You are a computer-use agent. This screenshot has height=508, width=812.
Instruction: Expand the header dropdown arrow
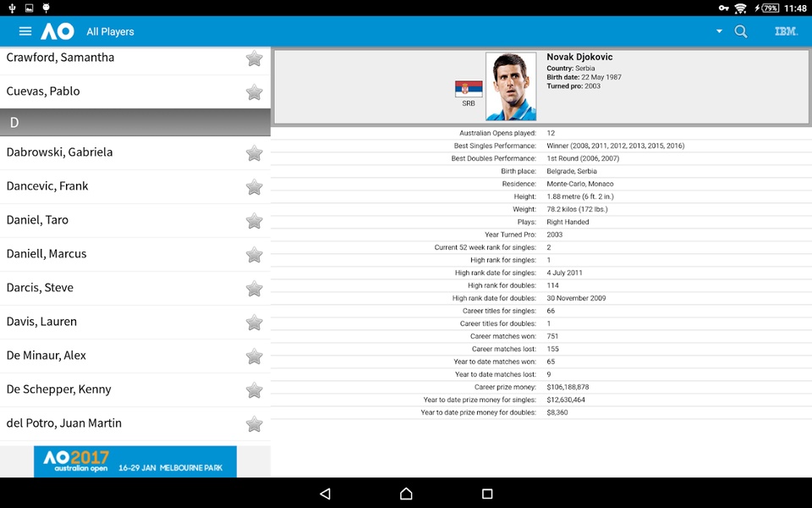click(x=719, y=31)
